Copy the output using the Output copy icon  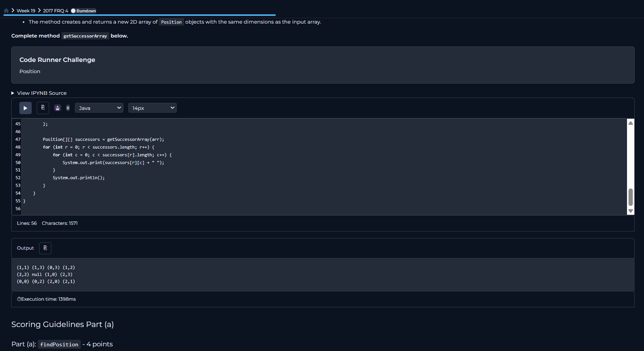tap(45, 248)
